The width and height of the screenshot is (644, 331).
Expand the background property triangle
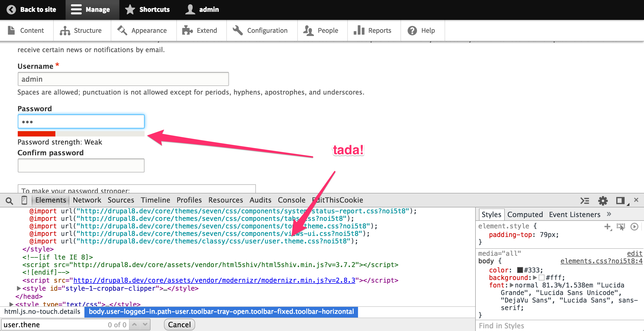pyautogui.click(x=535, y=278)
